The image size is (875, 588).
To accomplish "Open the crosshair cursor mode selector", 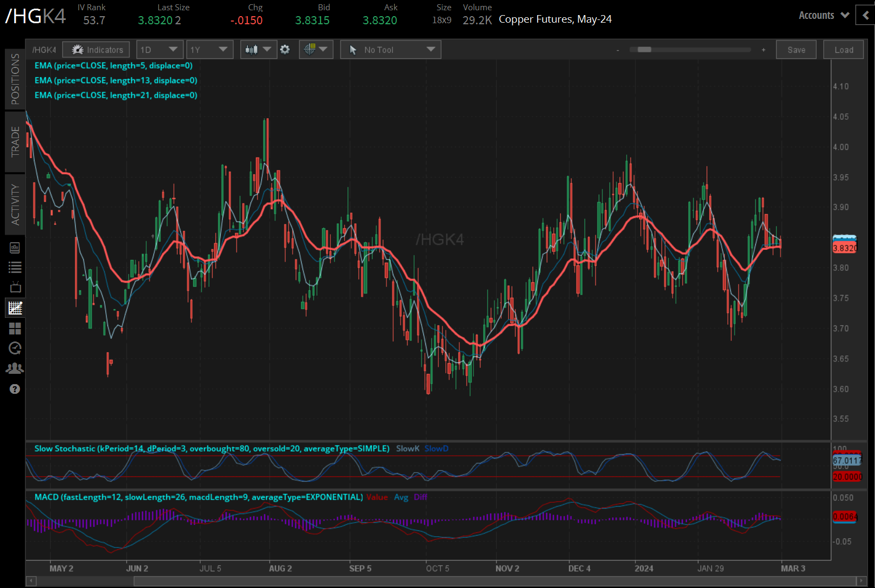I will (316, 50).
